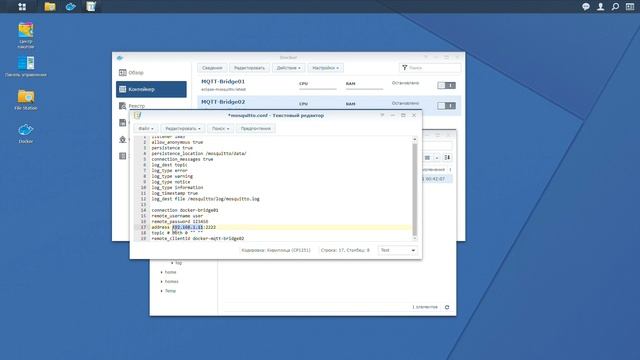Click the Details button in Docker toolbar
Image resolution: width=640 pixels, height=360 pixels.
pyautogui.click(x=212, y=68)
